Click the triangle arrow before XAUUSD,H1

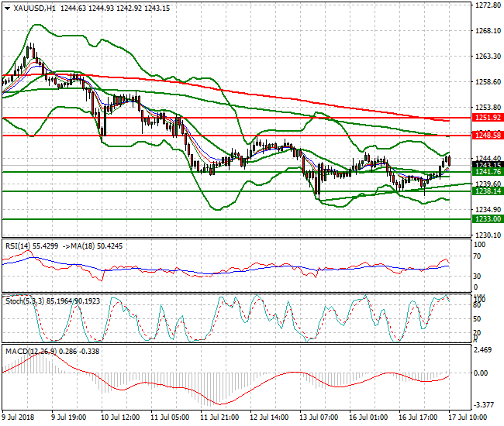[8, 9]
